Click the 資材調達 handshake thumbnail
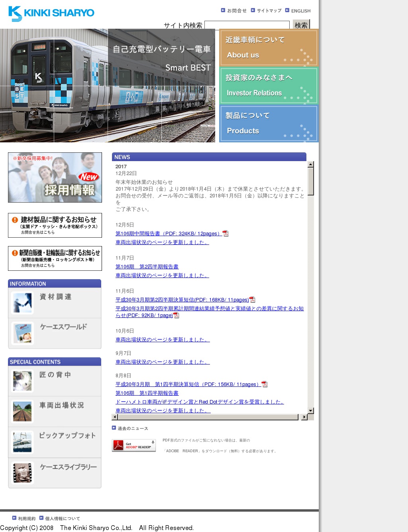 [x=22, y=303]
